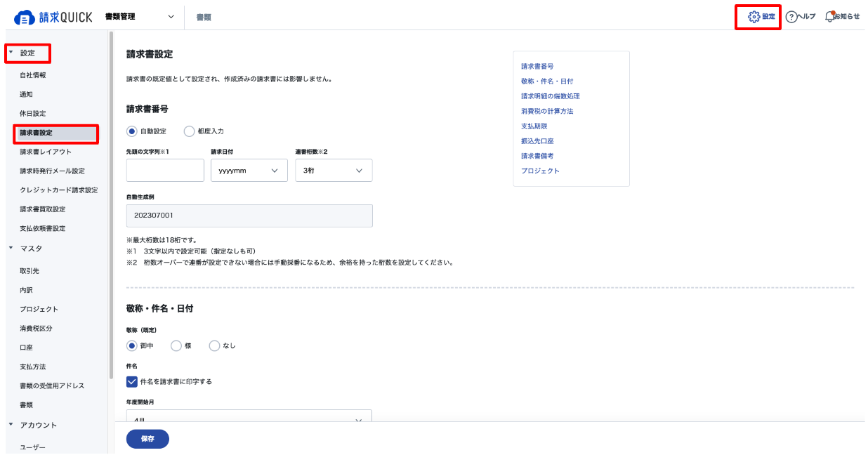This screenshot has height=462, width=868.
Task: Open クレジットカード請求設定 in sidebar
Action: point(59,190)
